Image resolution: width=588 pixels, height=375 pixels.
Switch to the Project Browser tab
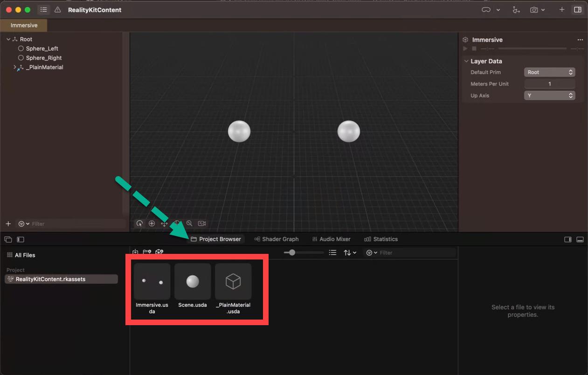click(x=216, y=239)
